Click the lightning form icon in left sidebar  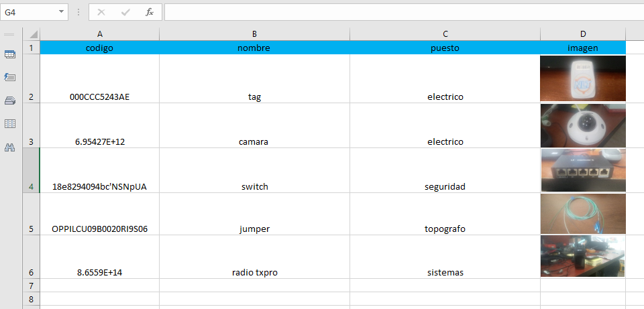tap(10, 76)
